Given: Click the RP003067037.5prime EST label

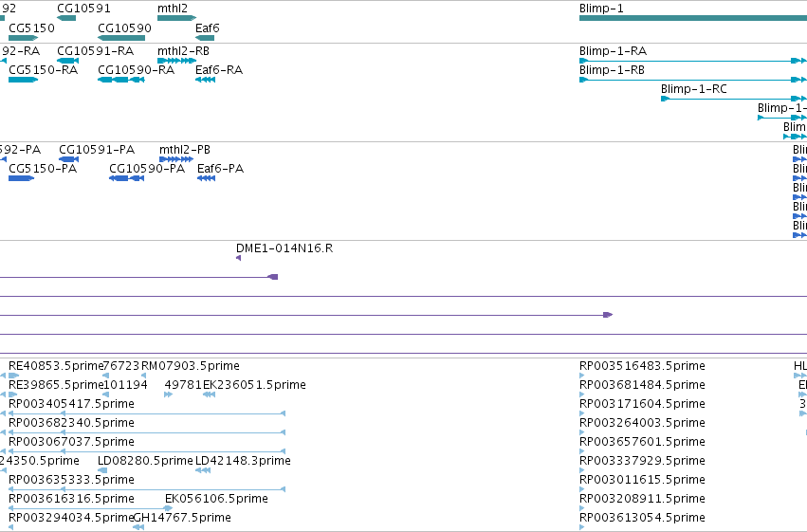Looking at the screenshot, I should [71, 442].
